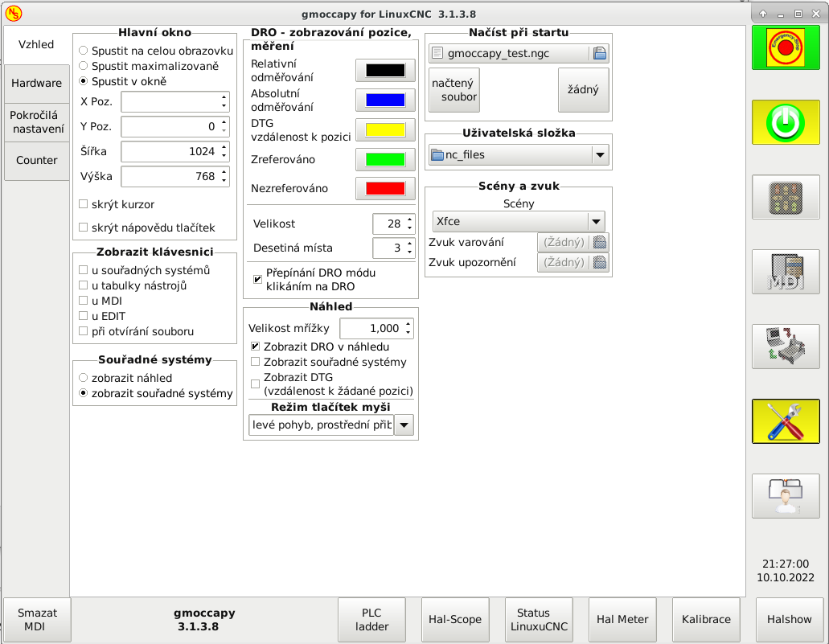Launch the Kalibrace button
Screen dimensions: 829x644
[x=706, y=619]
